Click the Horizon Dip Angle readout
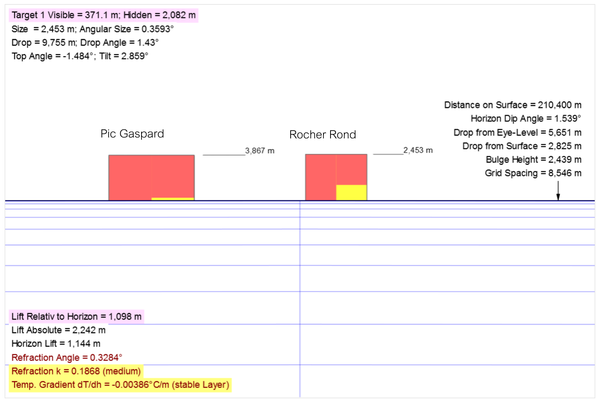This screenshot has height=405, width=602. tap(526, 118)
